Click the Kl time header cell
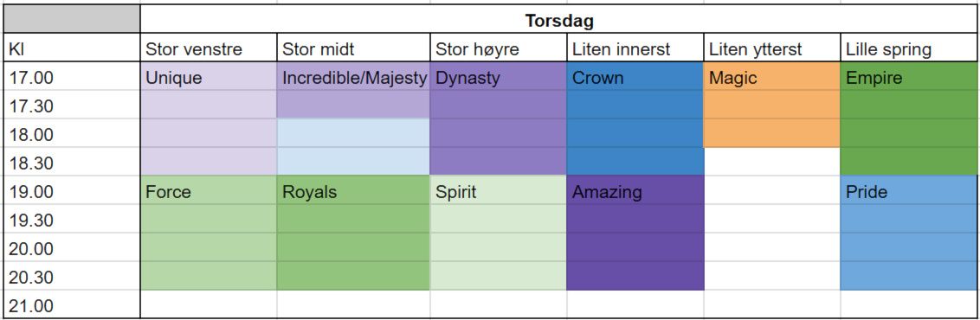The image size is (980, 320). coord(72,48)
